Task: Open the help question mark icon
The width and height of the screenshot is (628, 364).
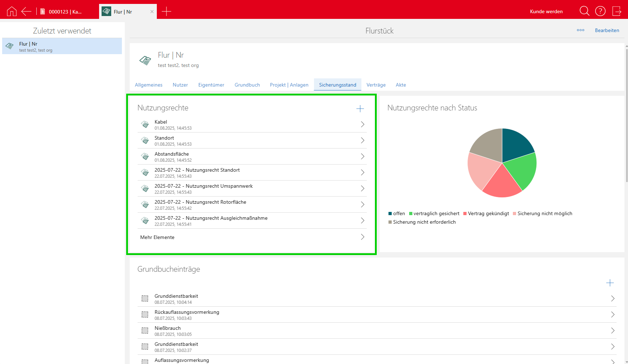Action: click(x=600, y=11)
